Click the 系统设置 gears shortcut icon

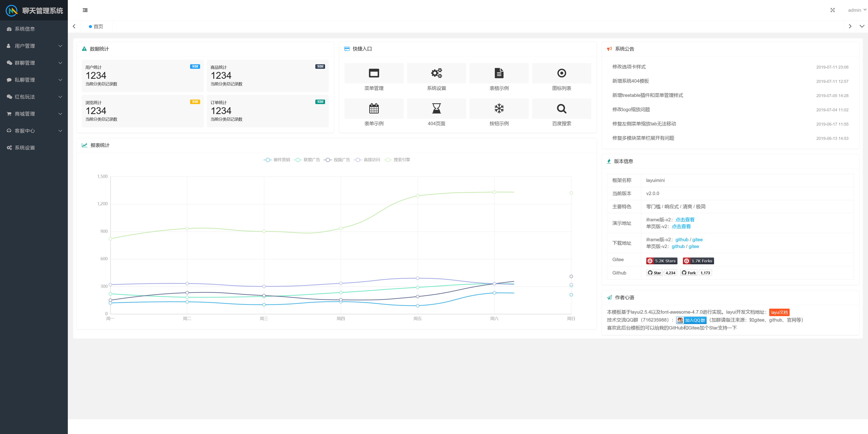point(436,73)
